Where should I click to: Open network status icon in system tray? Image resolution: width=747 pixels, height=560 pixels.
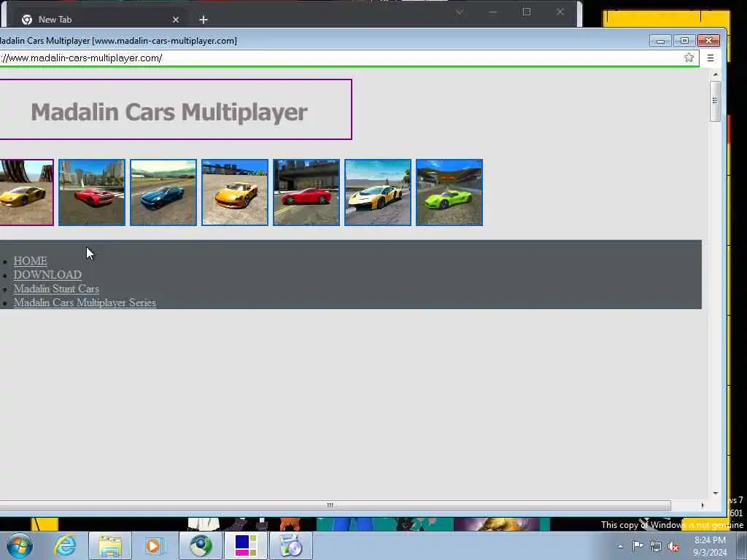656,547
